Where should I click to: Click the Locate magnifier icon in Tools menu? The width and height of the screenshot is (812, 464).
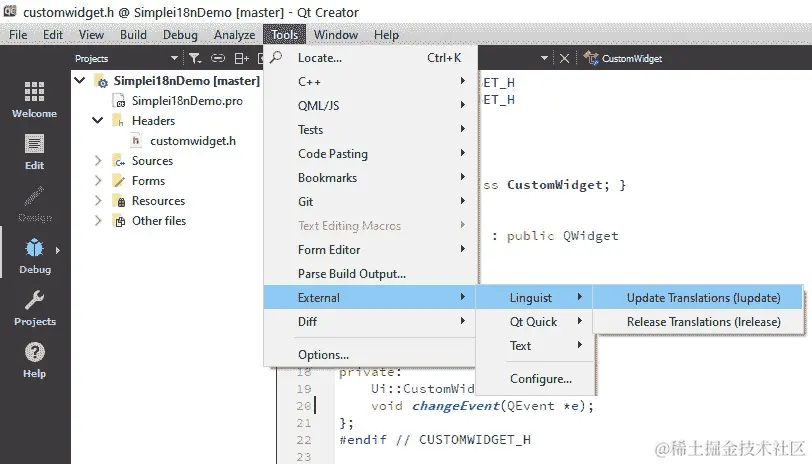[x=276, y=57]
